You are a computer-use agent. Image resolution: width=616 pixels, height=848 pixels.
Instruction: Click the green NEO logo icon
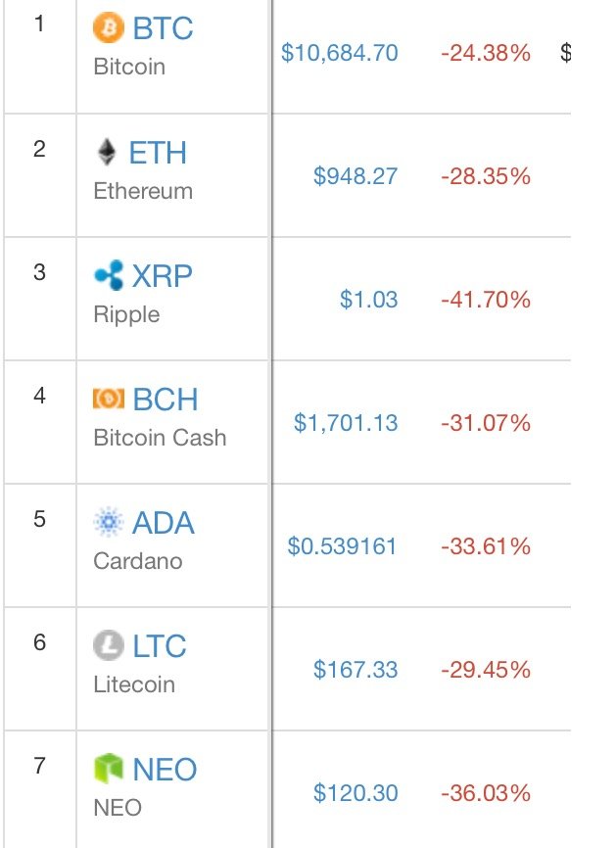(109, 769)
